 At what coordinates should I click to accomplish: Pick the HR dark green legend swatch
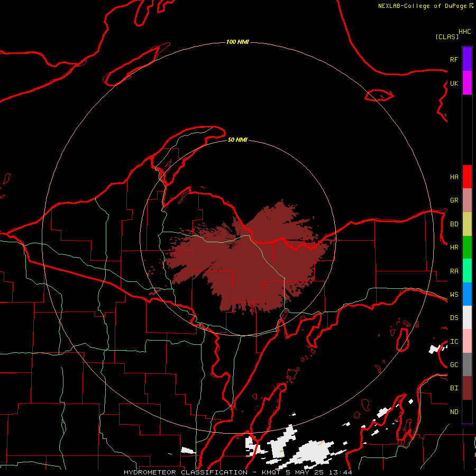coord(467,248)
